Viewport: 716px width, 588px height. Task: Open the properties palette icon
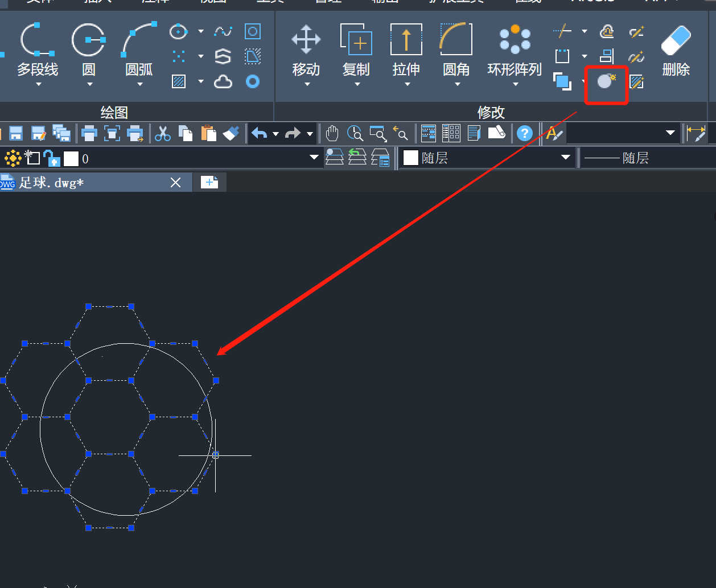coord(429,134)
